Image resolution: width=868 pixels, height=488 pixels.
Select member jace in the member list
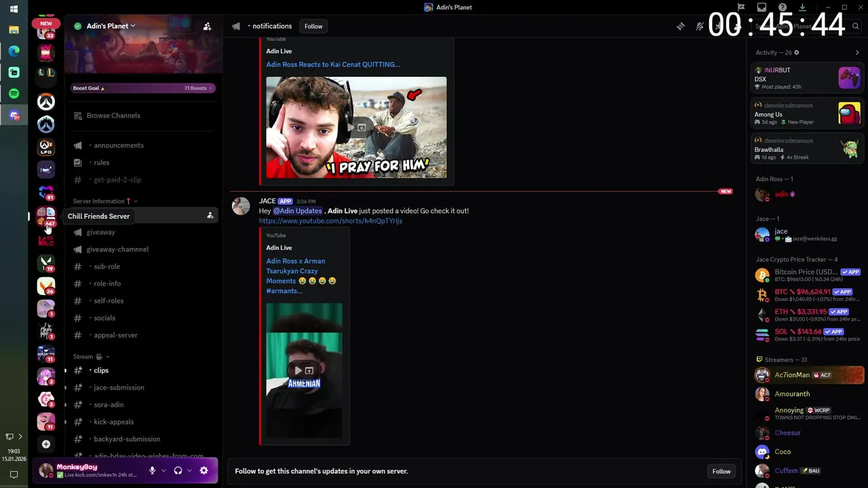[x=807, y=235]
